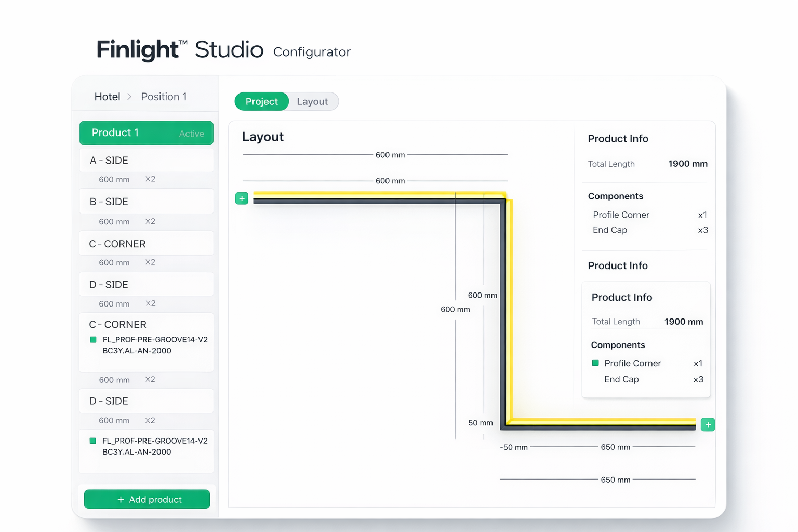Click the green plus at layout top-left
The image size is (798, 532).
(242, 198)
